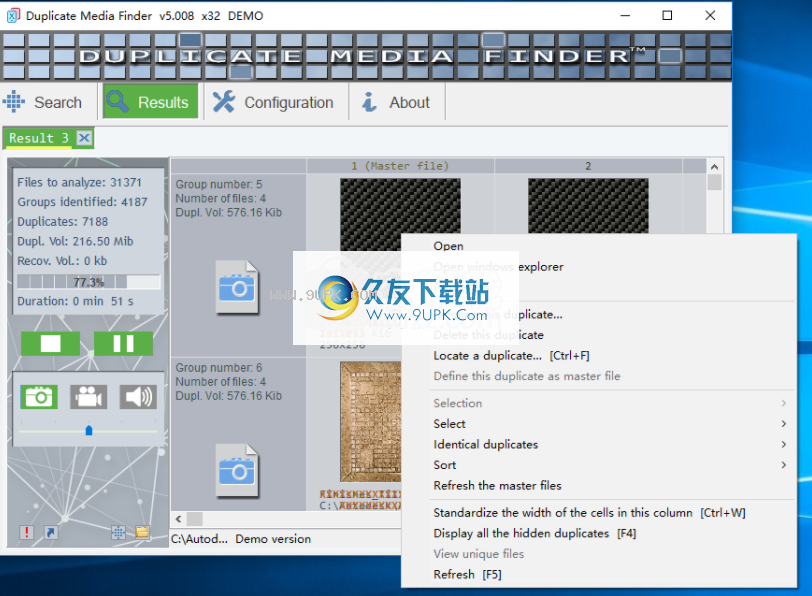This screenshot has width=812, height=596.
Task: Click 'Recov. Vol.: 0 kb' text
Action: (x=62, y=261)
